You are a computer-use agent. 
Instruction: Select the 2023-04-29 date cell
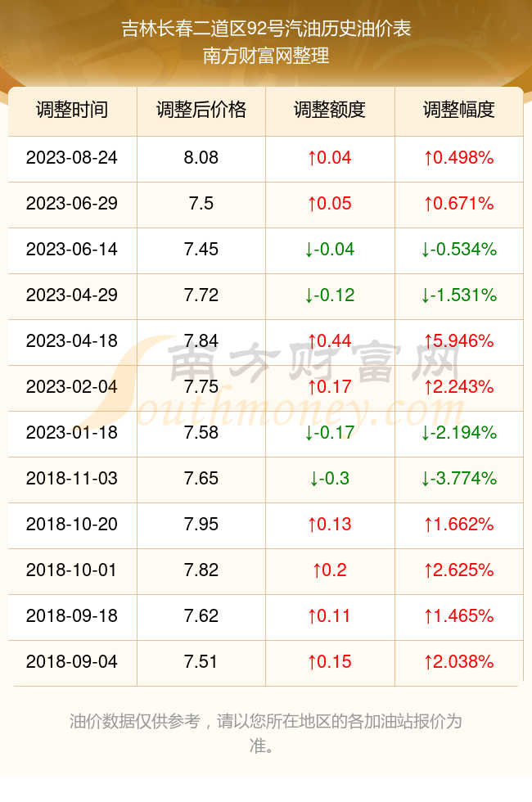72,295
